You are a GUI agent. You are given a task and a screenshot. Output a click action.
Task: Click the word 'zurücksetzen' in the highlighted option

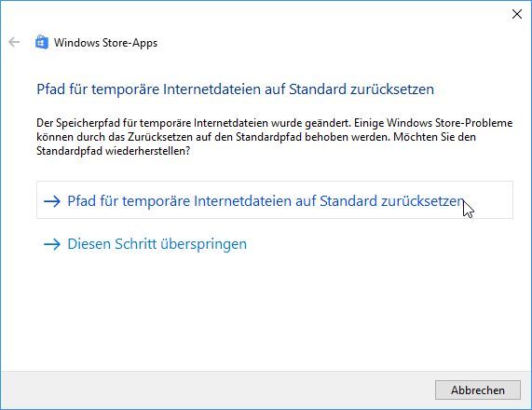[x=422, y=201]
